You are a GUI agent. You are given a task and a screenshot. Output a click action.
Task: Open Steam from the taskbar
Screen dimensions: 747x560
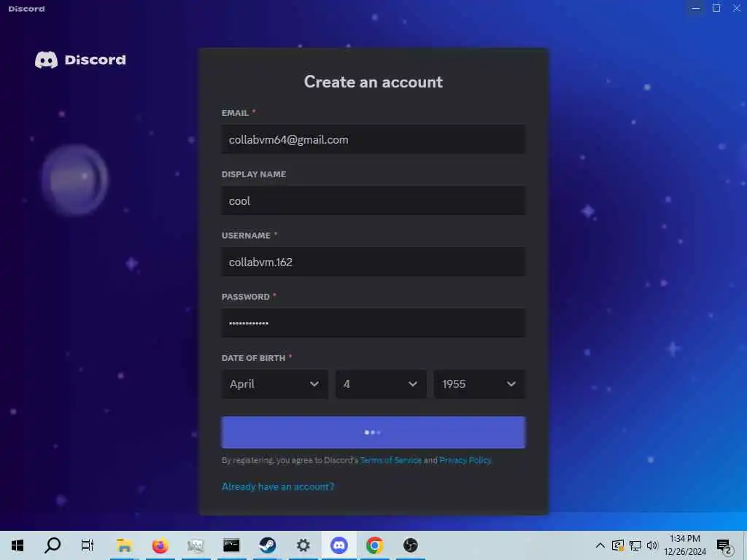(x=267, y=545)
